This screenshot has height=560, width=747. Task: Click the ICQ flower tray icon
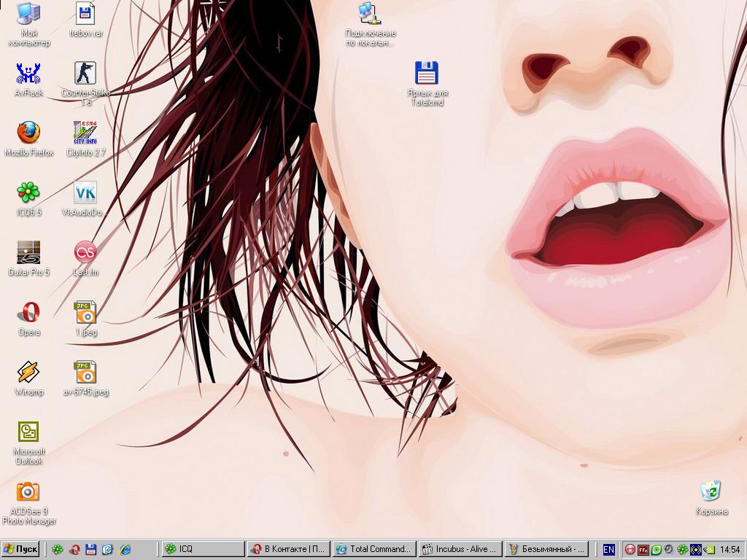click(x=682, y=550)
